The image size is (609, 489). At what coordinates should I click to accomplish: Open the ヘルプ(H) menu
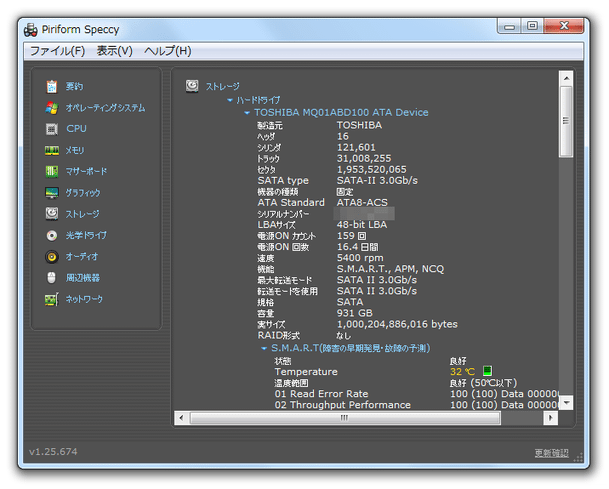(x=168, y=51)
